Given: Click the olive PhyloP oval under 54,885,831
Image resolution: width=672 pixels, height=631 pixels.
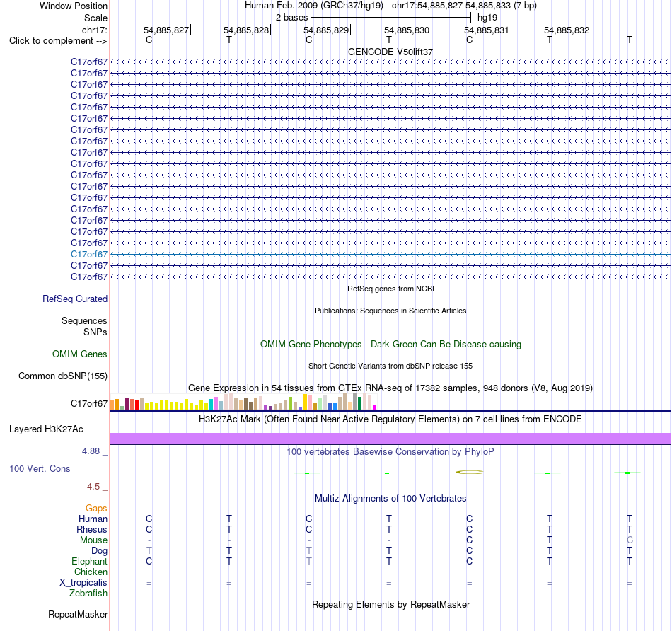Looking at the screenshot, I should tap(469, 473).
